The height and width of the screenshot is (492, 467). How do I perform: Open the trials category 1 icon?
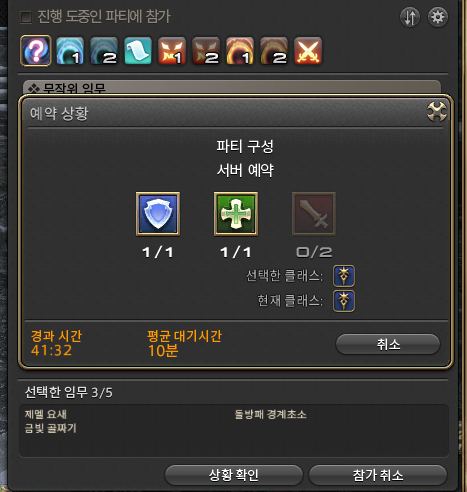tap(172, 51)
